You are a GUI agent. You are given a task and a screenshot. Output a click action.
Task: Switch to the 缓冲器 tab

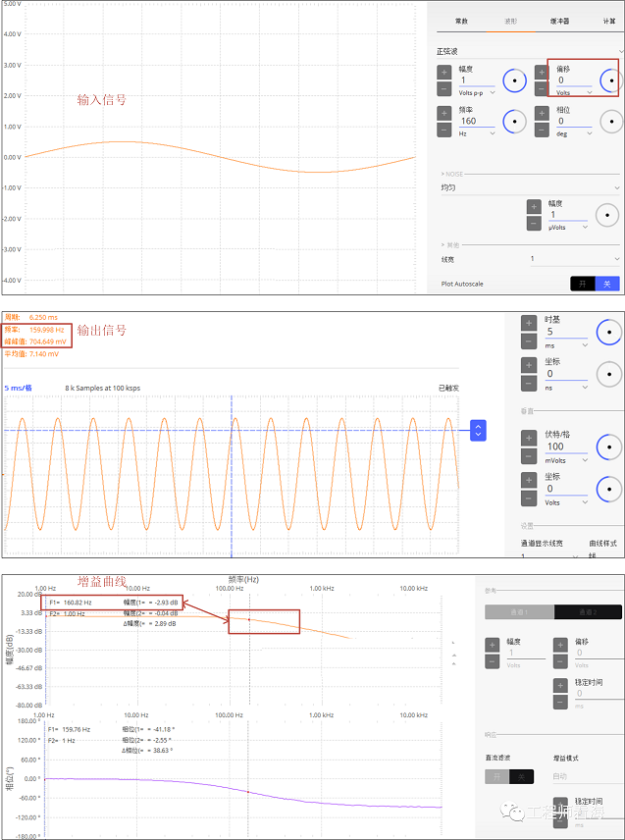click(x=559, y=21)
